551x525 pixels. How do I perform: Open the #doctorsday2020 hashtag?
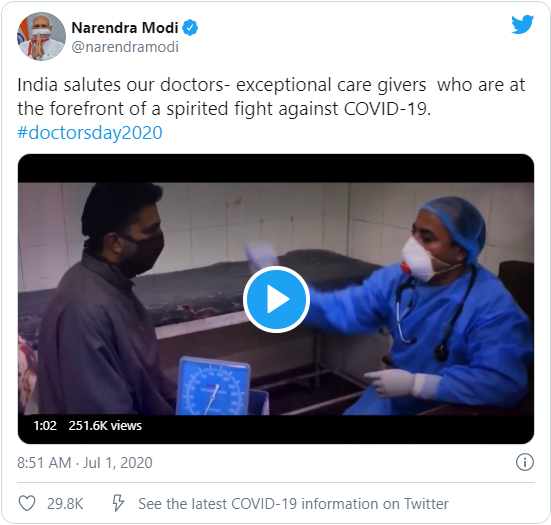coord(90,132)
